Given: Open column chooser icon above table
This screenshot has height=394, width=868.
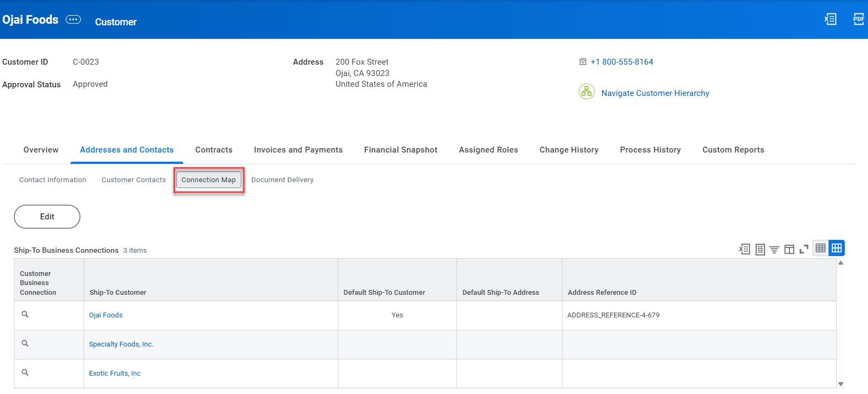Looking at the screenshot, I should tap(789, 249).
